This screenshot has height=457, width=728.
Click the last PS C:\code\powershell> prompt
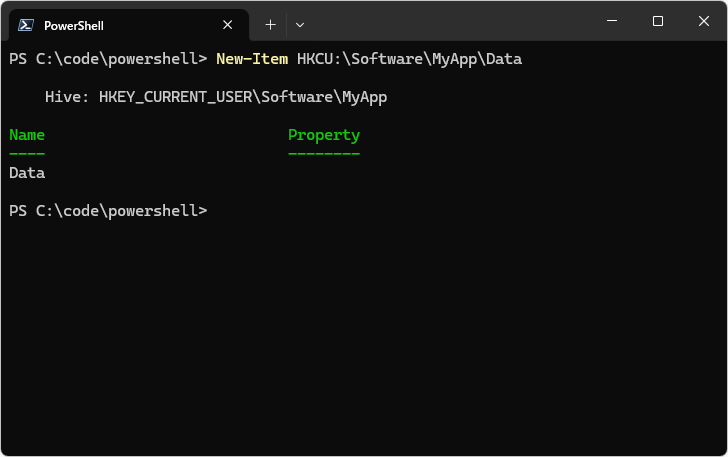pyautogui.click(x=108, y=211)
